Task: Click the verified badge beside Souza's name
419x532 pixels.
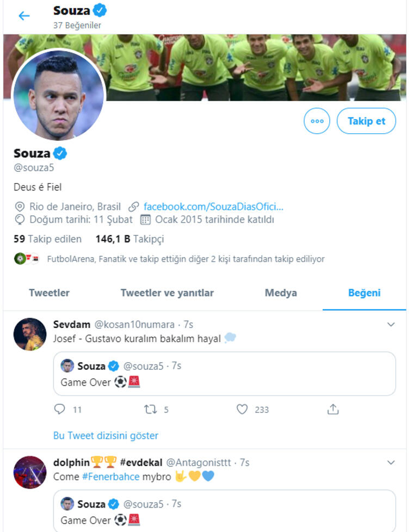Action: point(60,153)
